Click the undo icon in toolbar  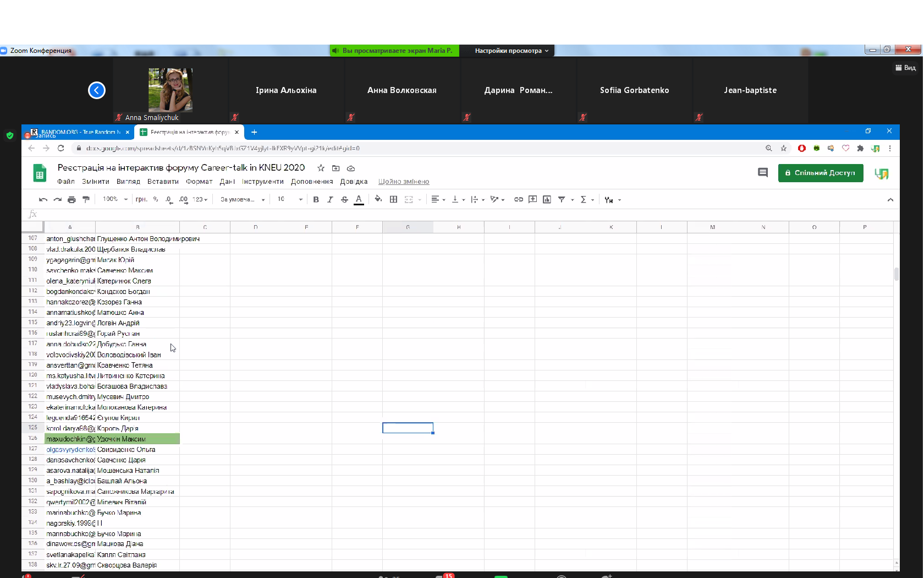(x=43, y=200)
